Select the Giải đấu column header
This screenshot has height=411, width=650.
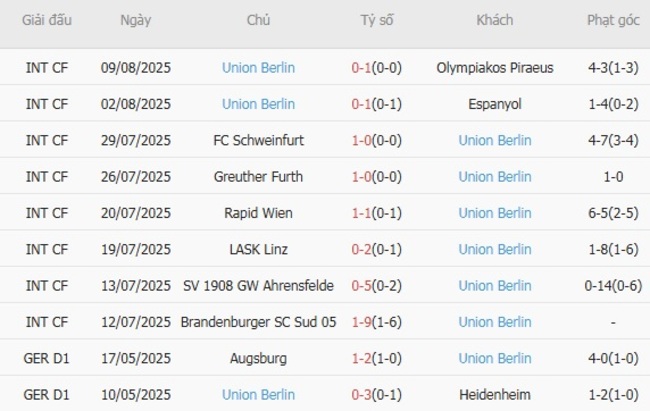click(47, 20)
